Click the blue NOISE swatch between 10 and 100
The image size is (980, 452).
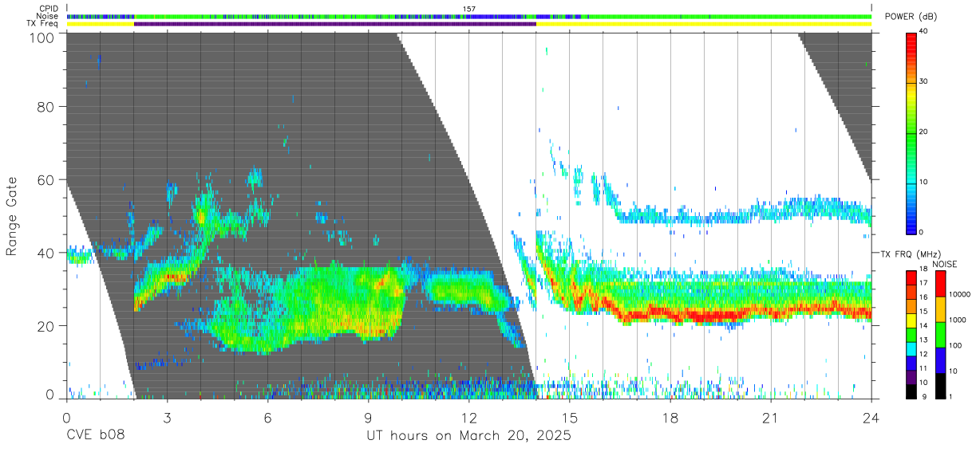(941, 360)
